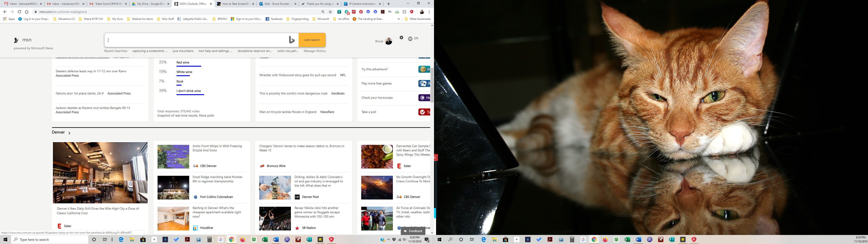868x244 pixels.
Task: Open Amazon app from taskbar with search box
Action: coord(154,240)
